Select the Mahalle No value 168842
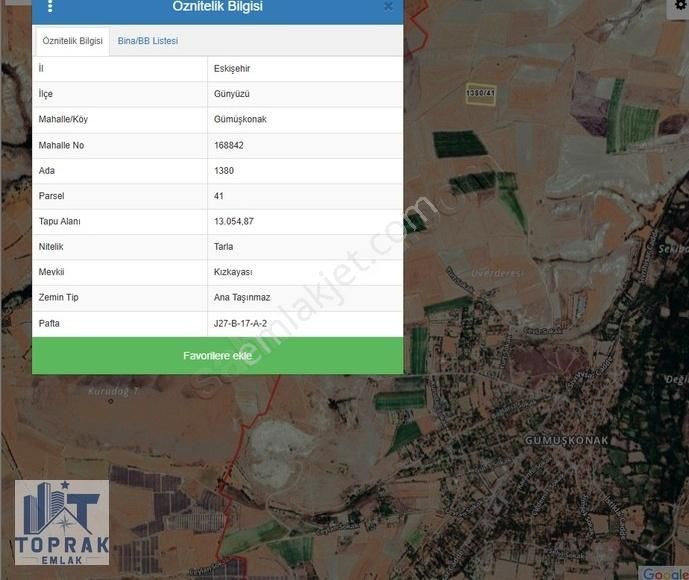 tap(228, 145)
